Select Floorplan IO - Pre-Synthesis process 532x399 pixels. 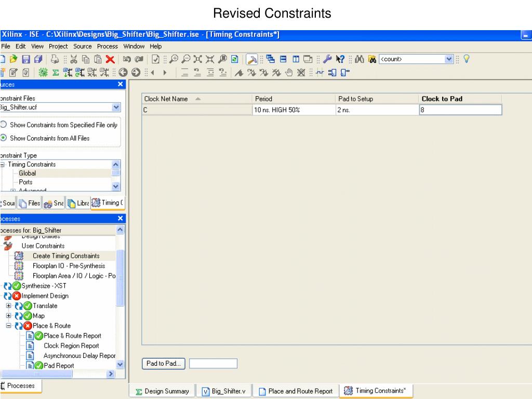(69, 265)
